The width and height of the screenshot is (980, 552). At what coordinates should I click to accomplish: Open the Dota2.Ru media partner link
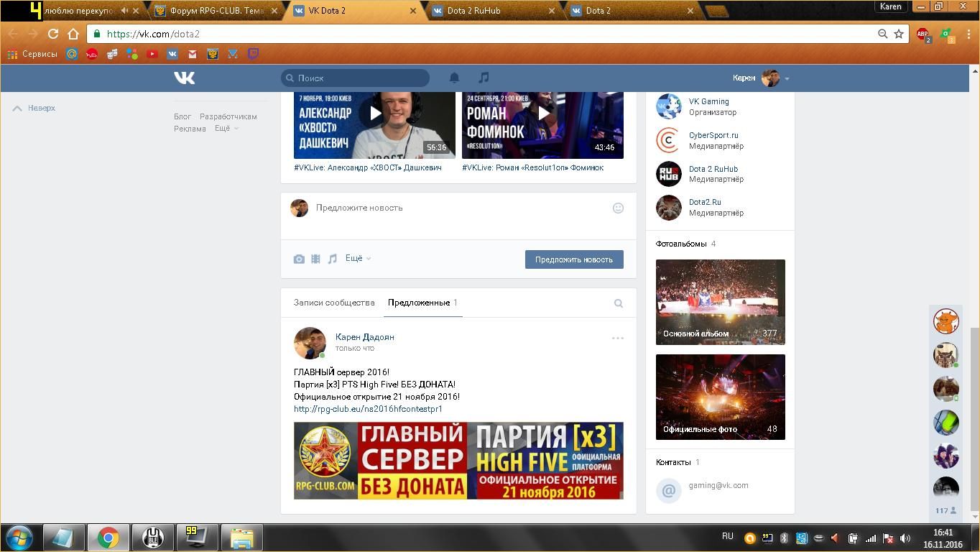[705, 203]
